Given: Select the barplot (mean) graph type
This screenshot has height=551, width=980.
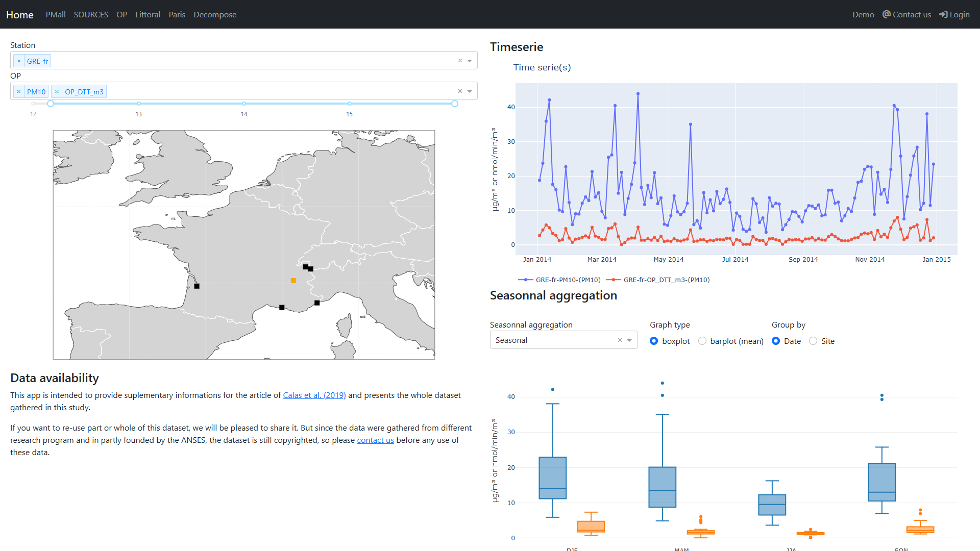Looking at the screenshot, I should 702,341.
